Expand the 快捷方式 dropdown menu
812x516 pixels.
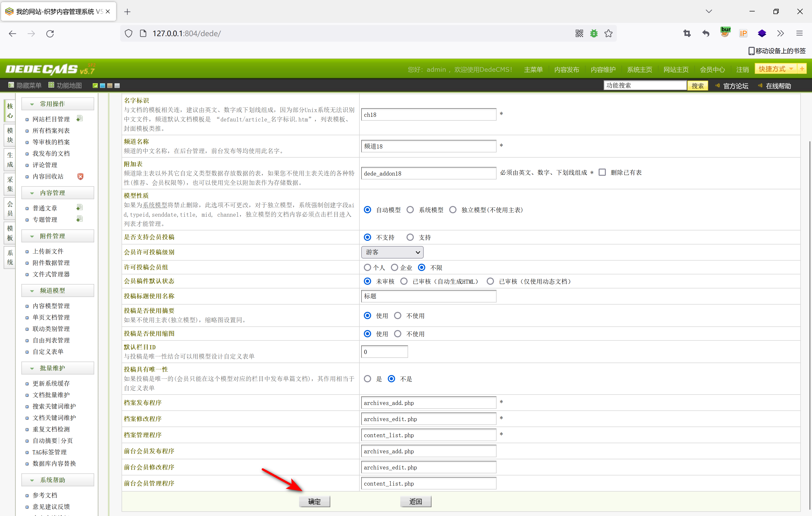(791, 69)
